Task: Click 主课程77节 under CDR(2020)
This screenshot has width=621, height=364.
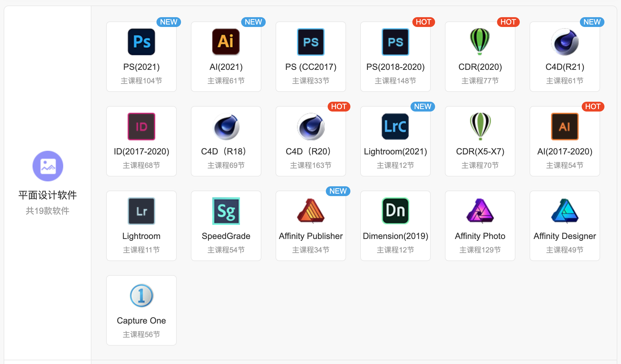Action: point(480,81)
